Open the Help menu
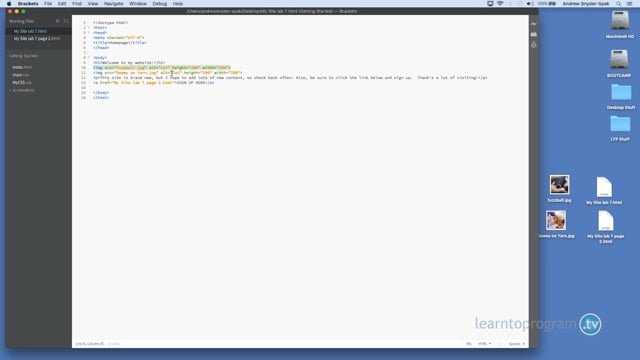The width and height of the screenshot is (640, 360). [178, 4]
